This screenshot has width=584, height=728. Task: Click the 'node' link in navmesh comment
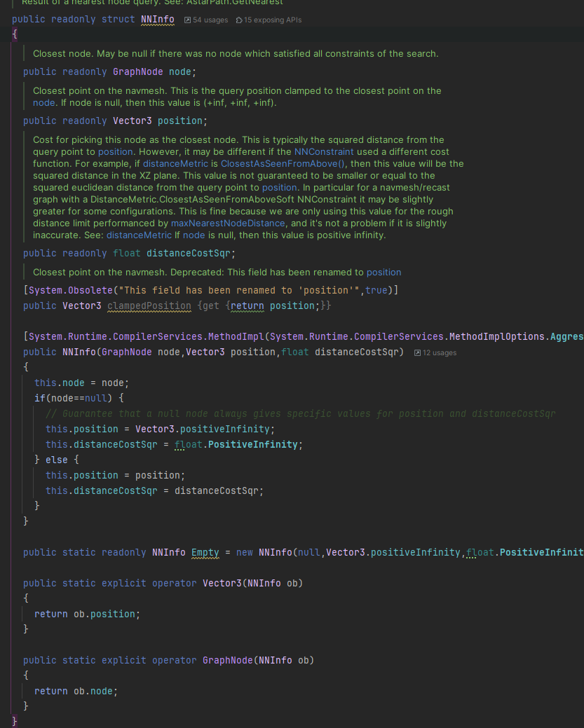(42, 102)
